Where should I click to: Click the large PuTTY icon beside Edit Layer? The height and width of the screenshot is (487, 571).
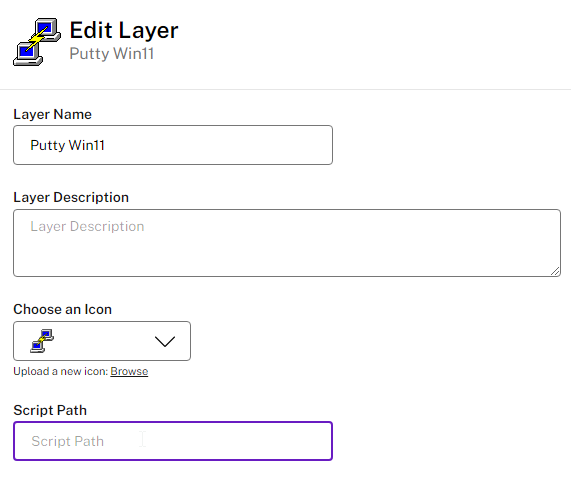click(37, 42)
